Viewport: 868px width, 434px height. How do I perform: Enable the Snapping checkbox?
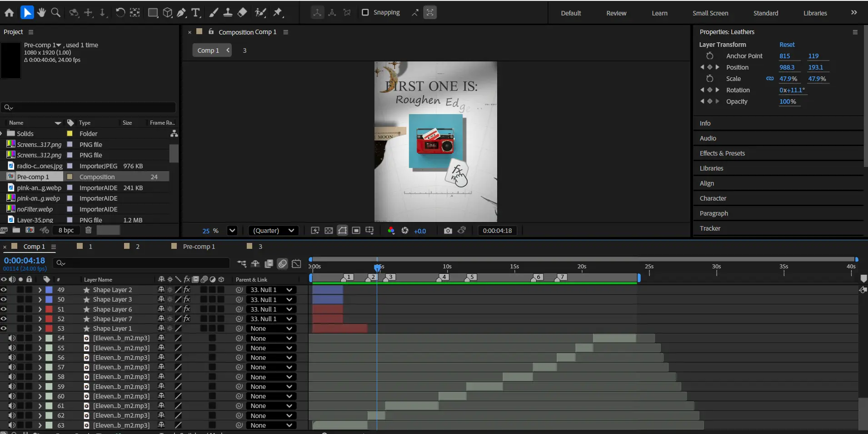click(365, 12)
